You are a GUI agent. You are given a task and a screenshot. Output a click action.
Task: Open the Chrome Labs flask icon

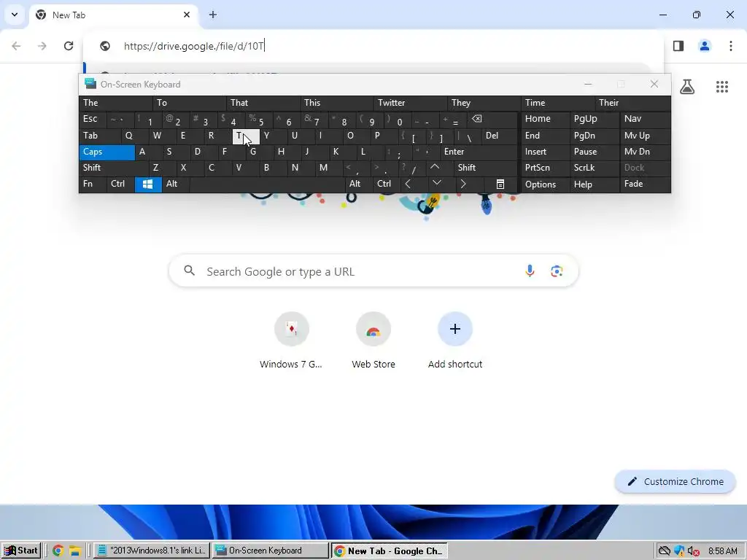point(687,86)
